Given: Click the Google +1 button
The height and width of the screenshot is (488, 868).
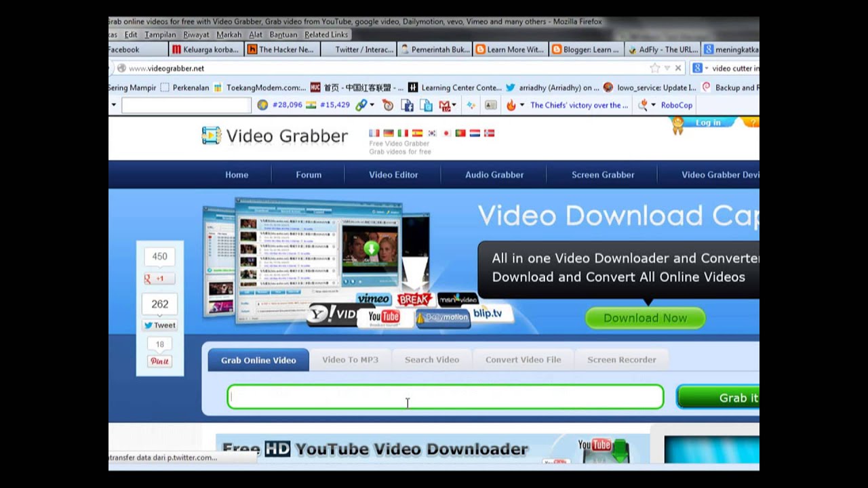Looking at the screenshot, I should tap(159, 279).
